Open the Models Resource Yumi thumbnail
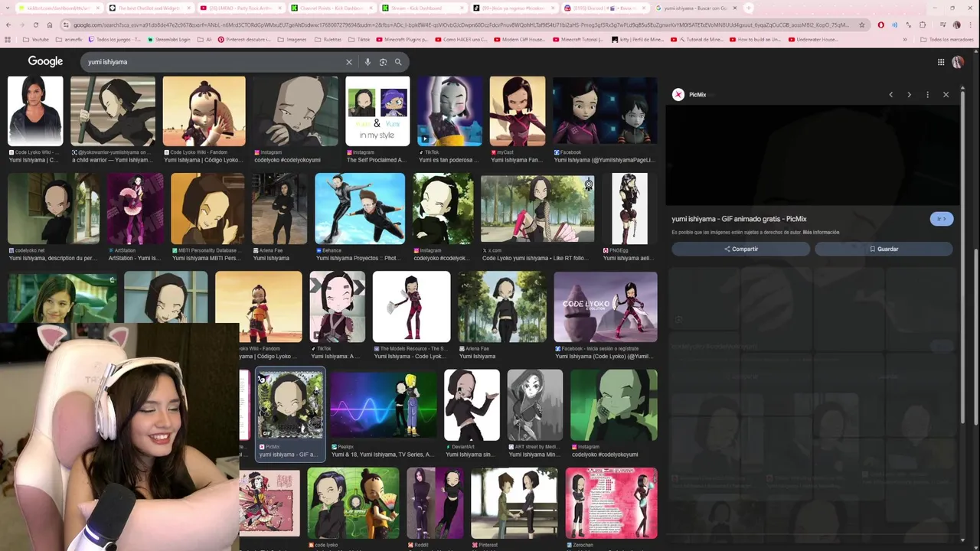Screen dimensions: 980x551 (x=411, y=307)
